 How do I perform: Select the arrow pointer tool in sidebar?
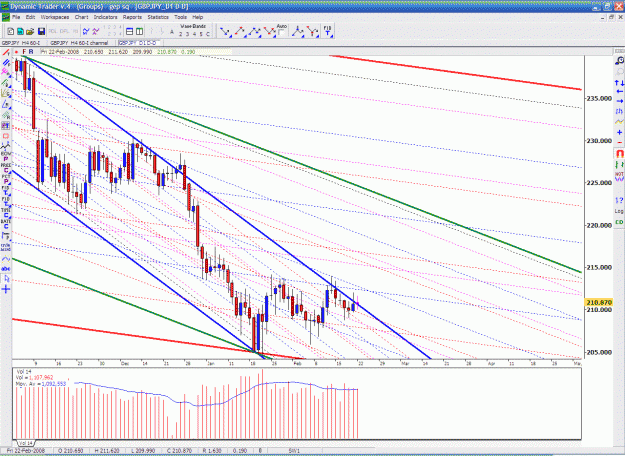pyautogui.click(x=6, y=279)
